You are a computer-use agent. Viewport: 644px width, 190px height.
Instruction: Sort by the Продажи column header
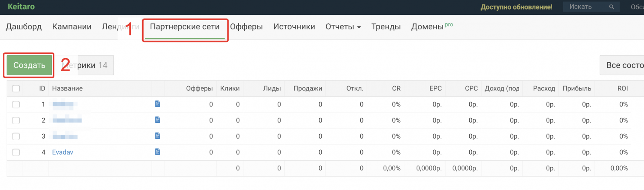click(x=308, y=88)
